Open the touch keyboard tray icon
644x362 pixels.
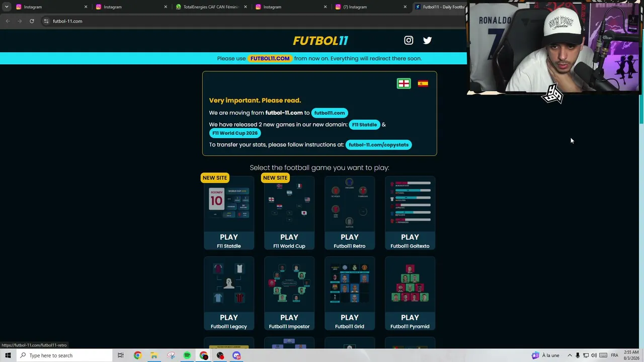pos(603,355)
